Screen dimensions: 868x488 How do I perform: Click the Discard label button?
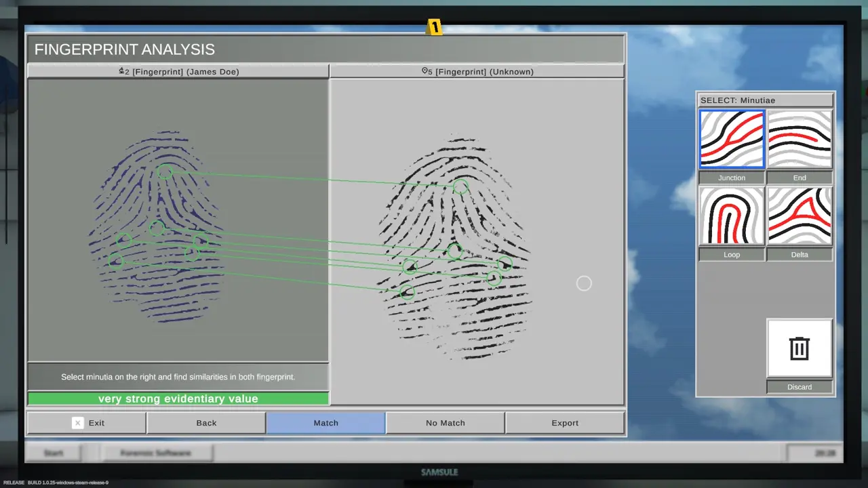click(800, 387)
